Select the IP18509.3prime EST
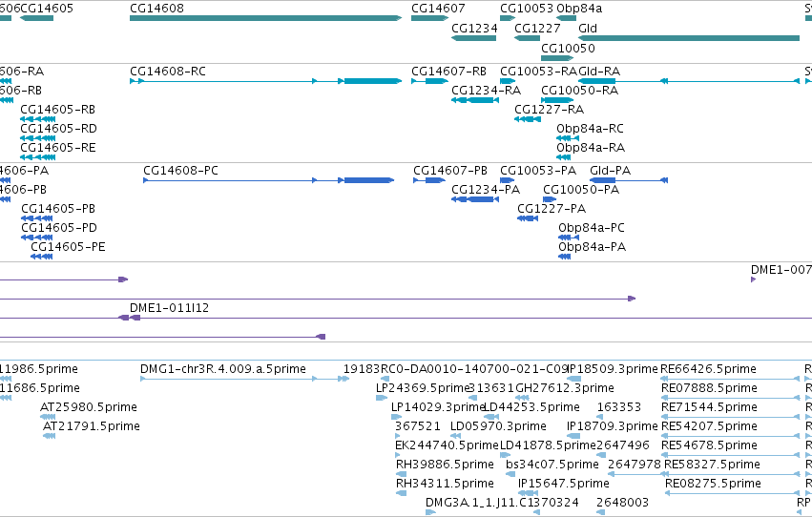 click(573, 380)
